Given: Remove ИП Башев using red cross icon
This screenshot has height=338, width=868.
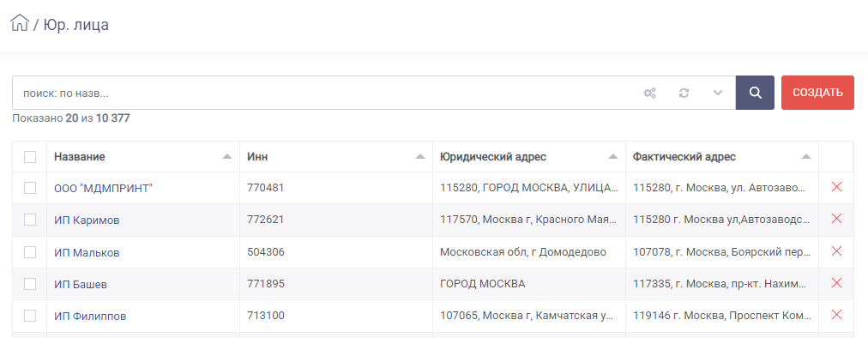Looking at the screenshot, I should point(836,282).
